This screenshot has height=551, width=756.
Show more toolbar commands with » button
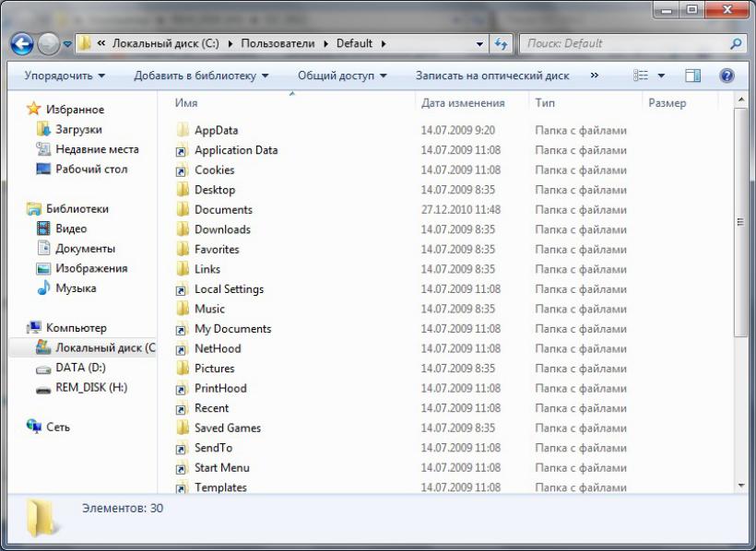595,76
